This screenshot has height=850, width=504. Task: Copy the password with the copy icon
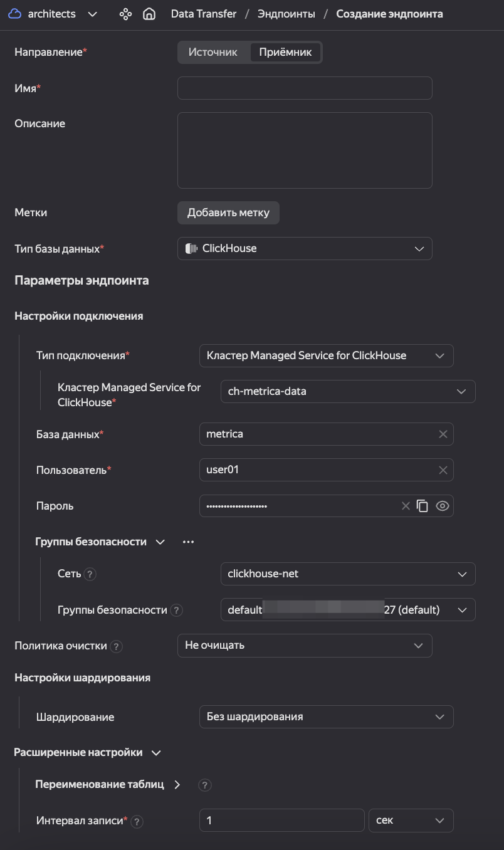tap(423, 506)
